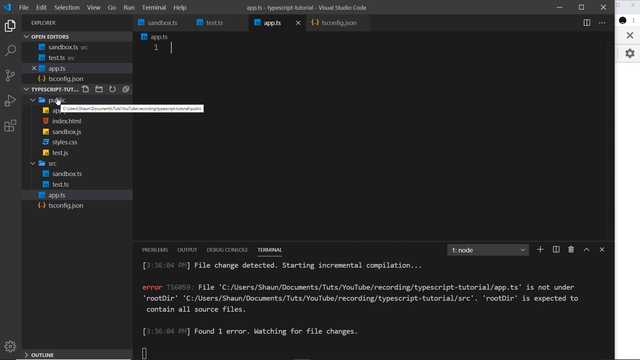This screenshot has height=360, width=640.
Task: Open the Help menu
Action: point(180,7)
